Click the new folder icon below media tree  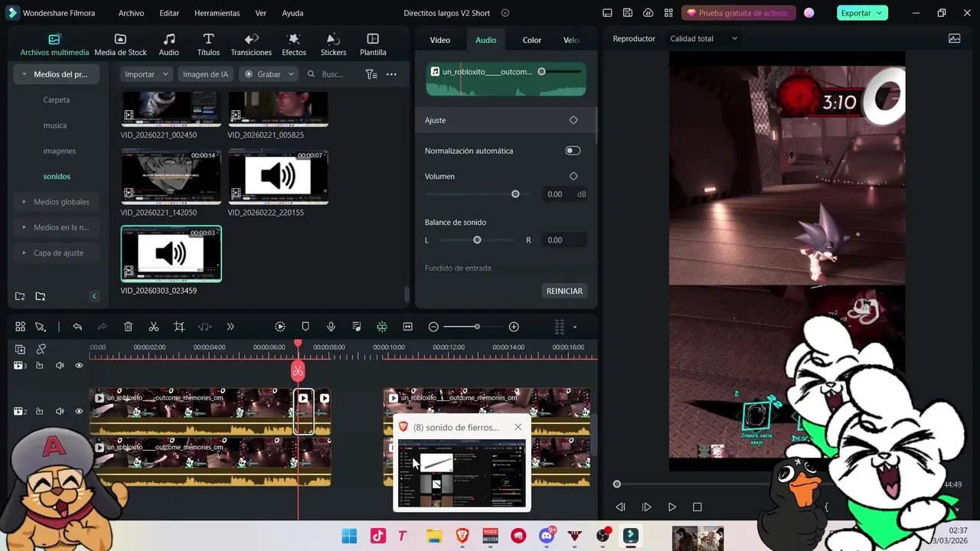[x=20, y=296]
